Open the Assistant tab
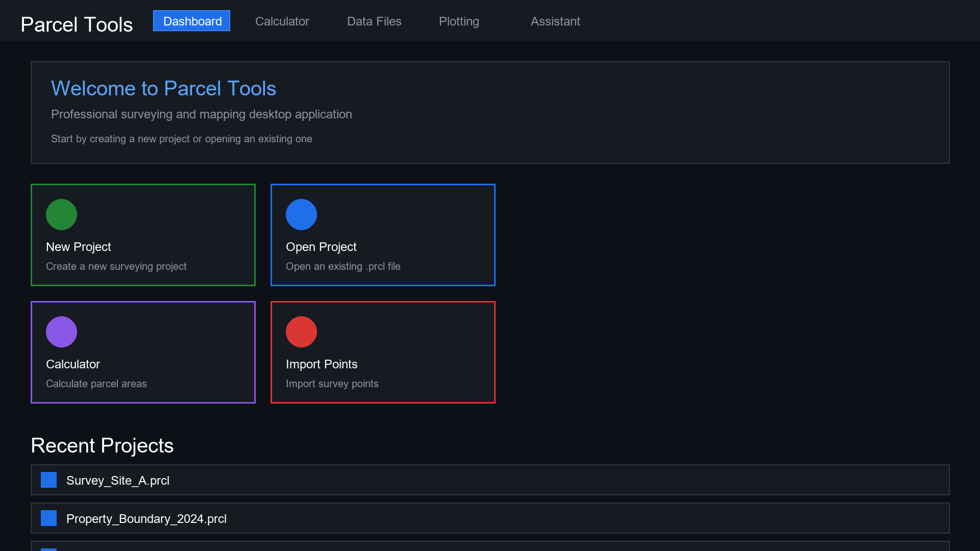This screenshot has width=980, height=551. (555, 21)
